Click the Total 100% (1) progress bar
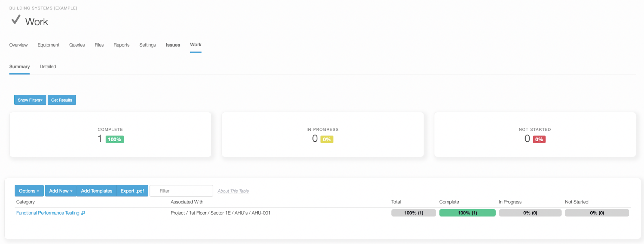Viewport: 644px width, 244px height. pyautogui.click(x=414, y=213)
